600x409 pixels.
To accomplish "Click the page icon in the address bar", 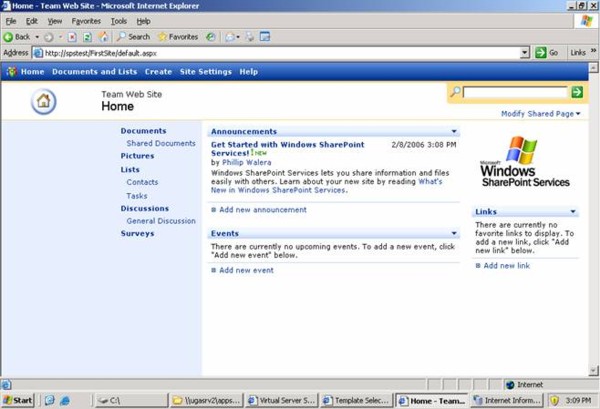I will tap(38, 53).
